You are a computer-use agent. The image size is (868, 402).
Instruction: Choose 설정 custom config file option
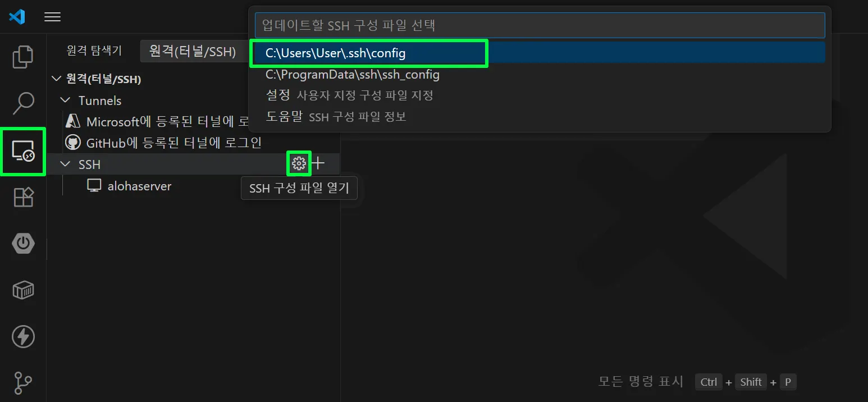pyautogui.click(x=540, y=95)
